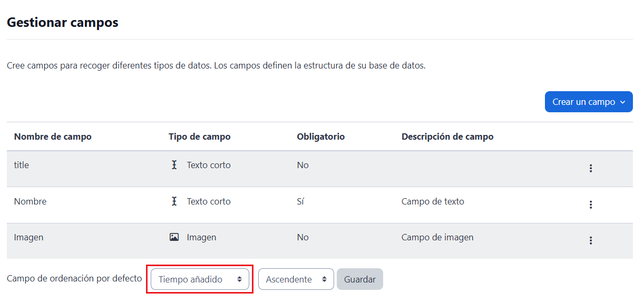The width and height of the screenshot is (644, 302).
Task: Open the actions menu for the title field
Action: pyautogui.click(x=590, y=168)
